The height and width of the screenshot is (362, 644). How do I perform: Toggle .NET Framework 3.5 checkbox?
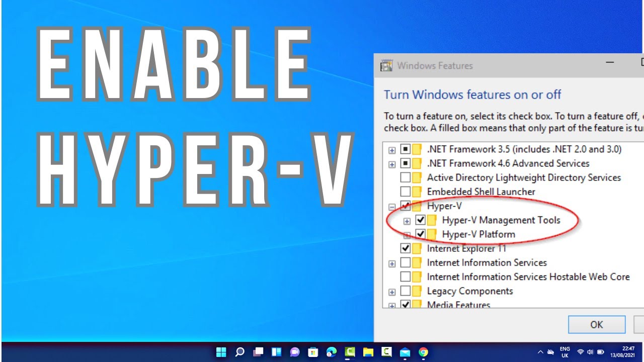406,149
